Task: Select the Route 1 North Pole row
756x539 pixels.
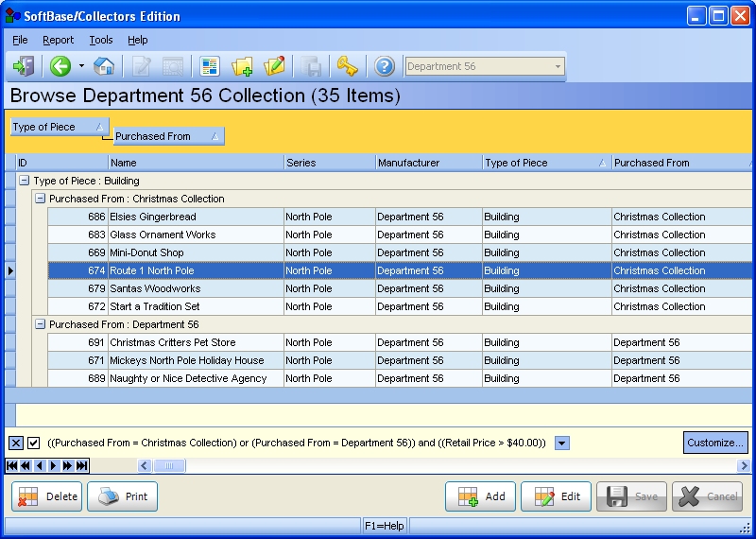Action: pos(400,270)
